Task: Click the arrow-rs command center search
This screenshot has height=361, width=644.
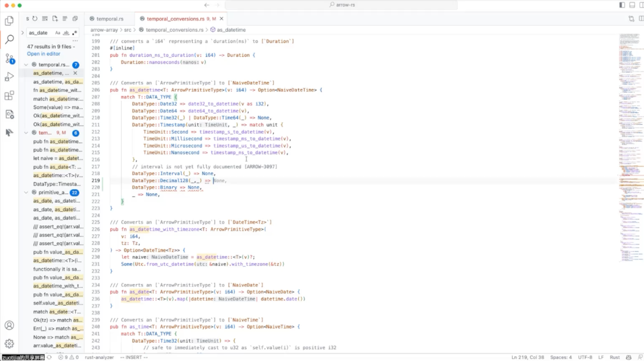Action: (341, 5)
